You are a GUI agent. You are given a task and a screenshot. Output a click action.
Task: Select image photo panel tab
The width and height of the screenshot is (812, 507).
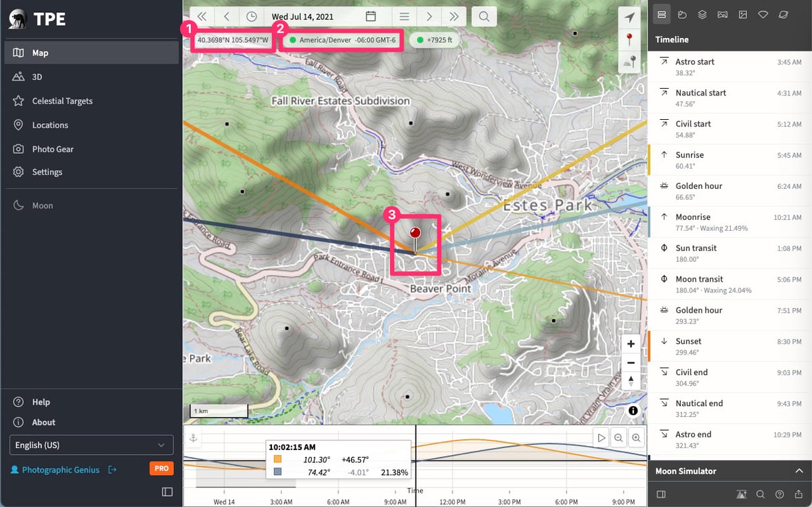tap(743, 14)
